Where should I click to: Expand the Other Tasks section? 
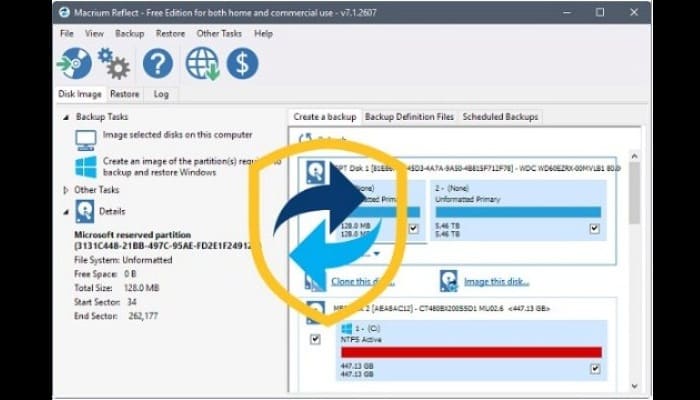tap(66, 190)
